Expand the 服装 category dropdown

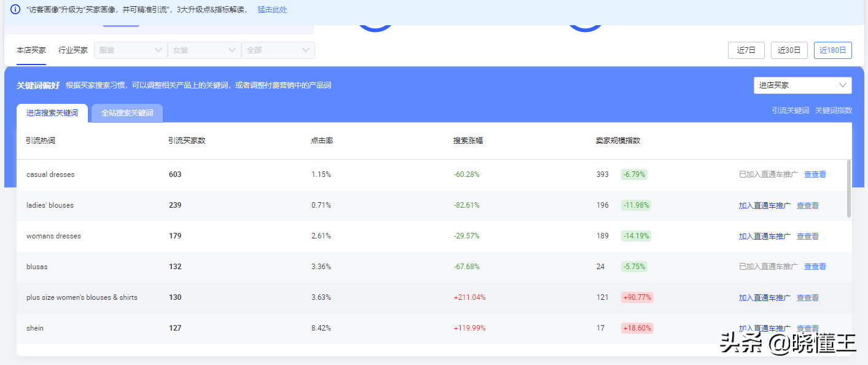coord(131,50)
